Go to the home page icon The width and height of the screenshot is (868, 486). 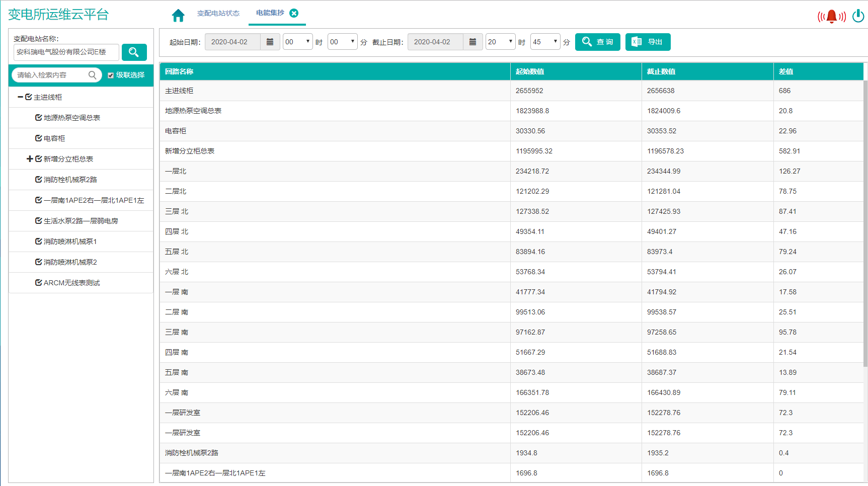tap(178, 16)
